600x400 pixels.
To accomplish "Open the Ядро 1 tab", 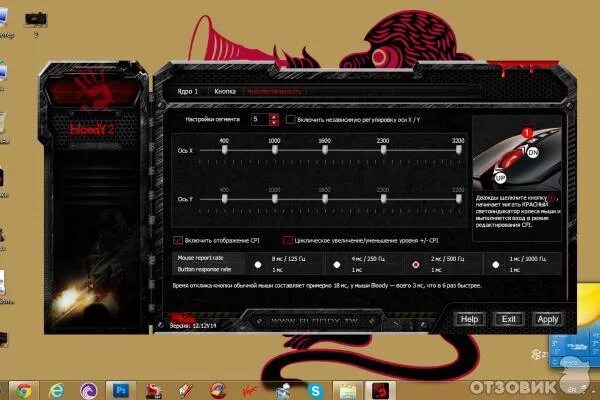I will click(188, 91).
